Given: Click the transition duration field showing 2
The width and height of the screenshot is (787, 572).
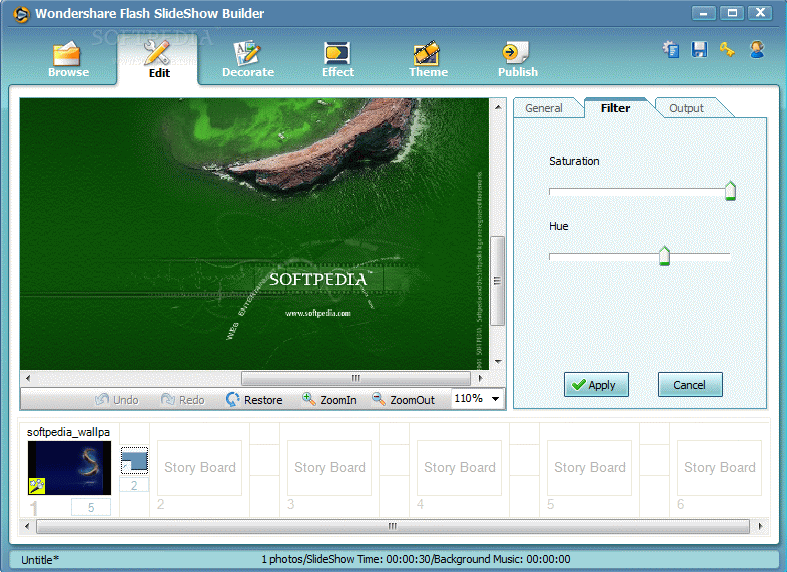Looking at the screenshot, I should [x=134, y=485].
